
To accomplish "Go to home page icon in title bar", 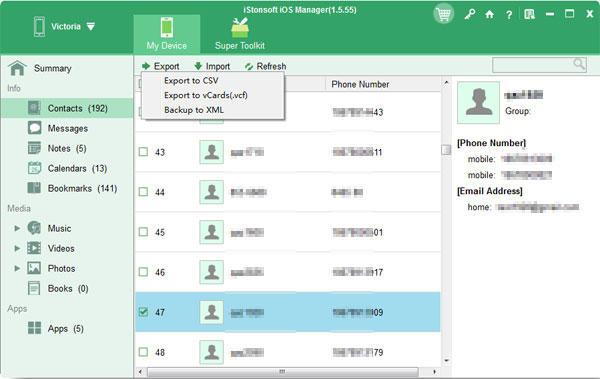I will (x=489, y=15).
